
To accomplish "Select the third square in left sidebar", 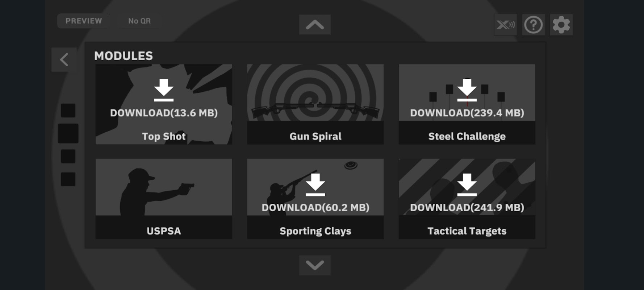I will (x=68, y=156).
